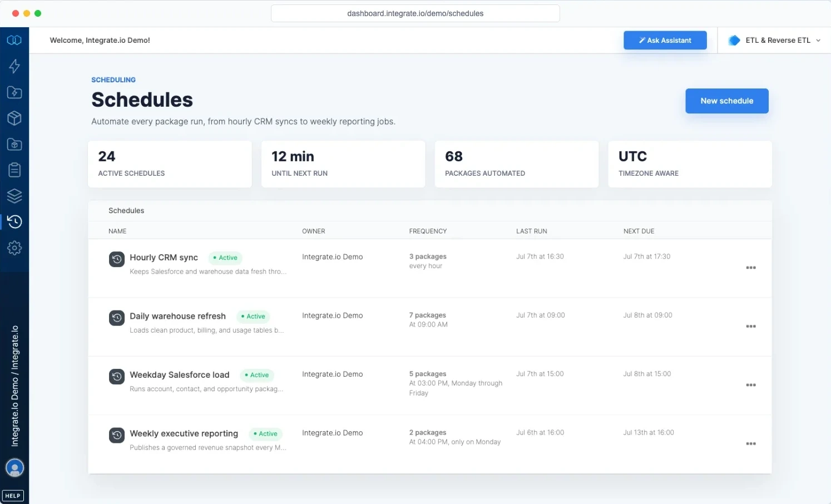Click the HELP badge in sidebar

tap(13, 496)
